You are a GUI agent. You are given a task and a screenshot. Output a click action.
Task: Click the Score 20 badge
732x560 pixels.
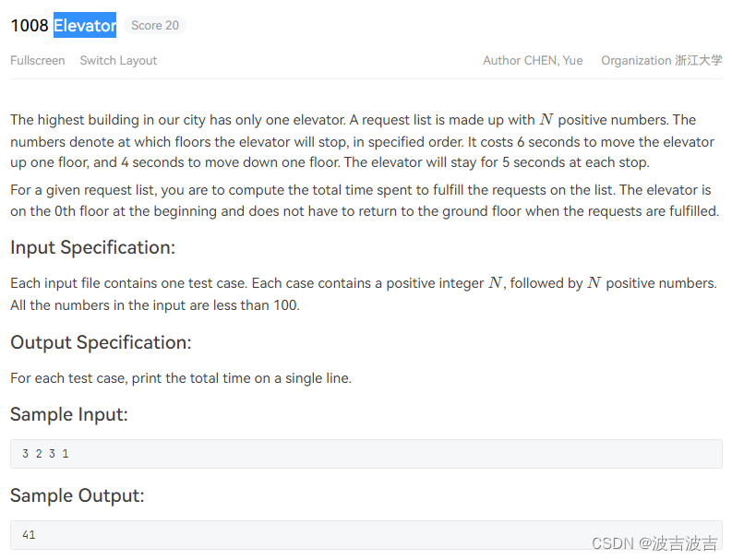pos(155,25)
